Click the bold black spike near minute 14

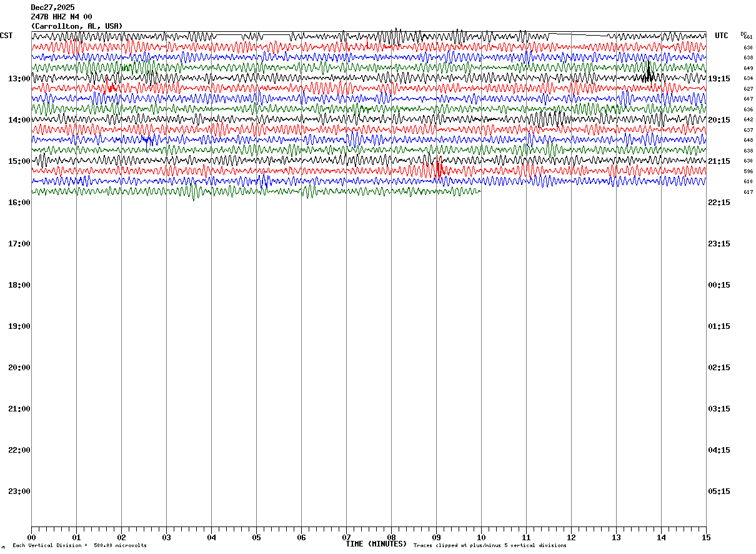pyautogui.click(x=648, y=74)
